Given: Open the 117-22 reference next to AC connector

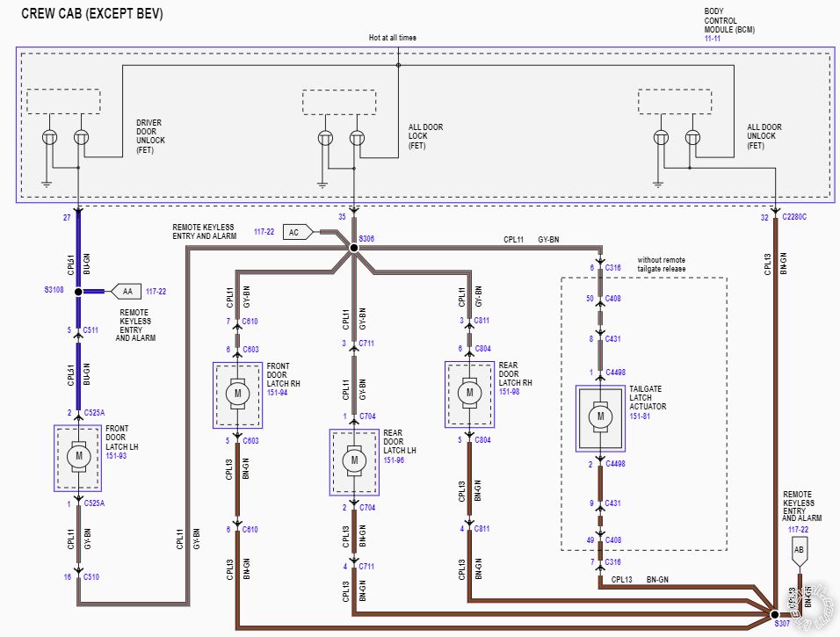Looking at the screenshot, I should pos(264,232).
